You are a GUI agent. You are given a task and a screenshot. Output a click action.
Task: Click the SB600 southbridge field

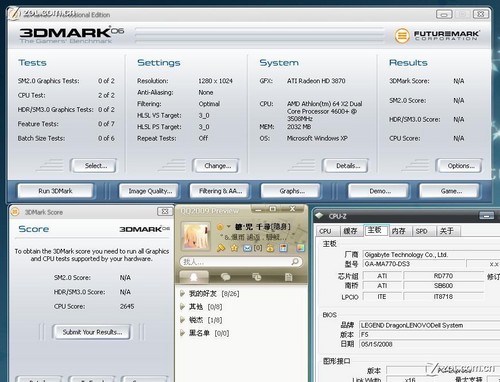pos(443,286)
